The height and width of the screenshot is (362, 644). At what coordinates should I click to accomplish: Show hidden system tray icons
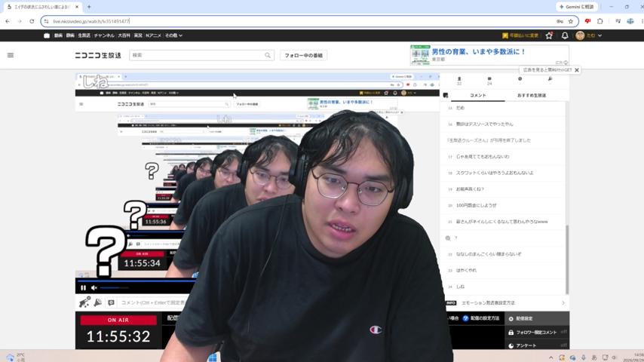click(x=550, y=358)
